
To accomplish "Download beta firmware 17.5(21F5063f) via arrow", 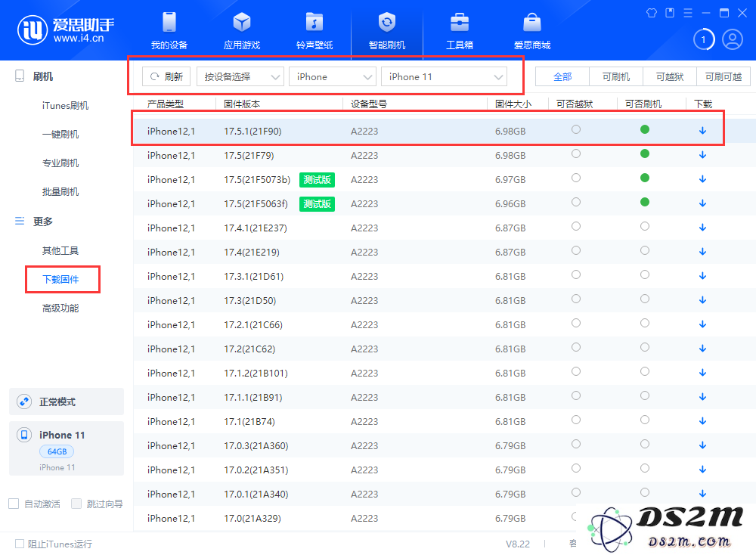I will pos(702,203).
